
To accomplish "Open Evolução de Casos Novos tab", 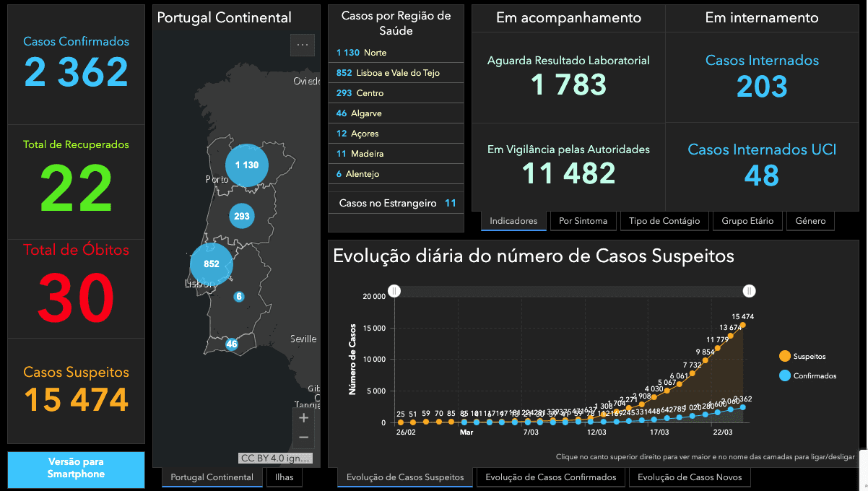I will point(689,477).
